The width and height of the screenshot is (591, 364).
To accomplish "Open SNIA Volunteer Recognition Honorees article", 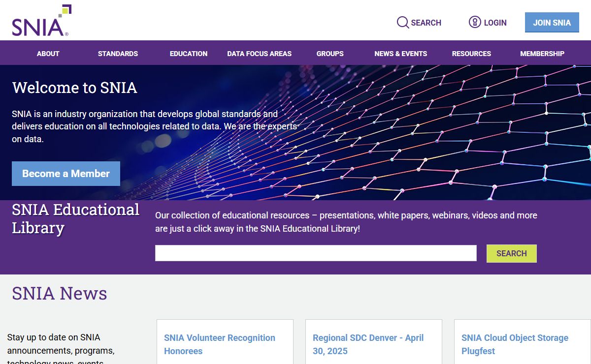I will (x=220, y=344).
